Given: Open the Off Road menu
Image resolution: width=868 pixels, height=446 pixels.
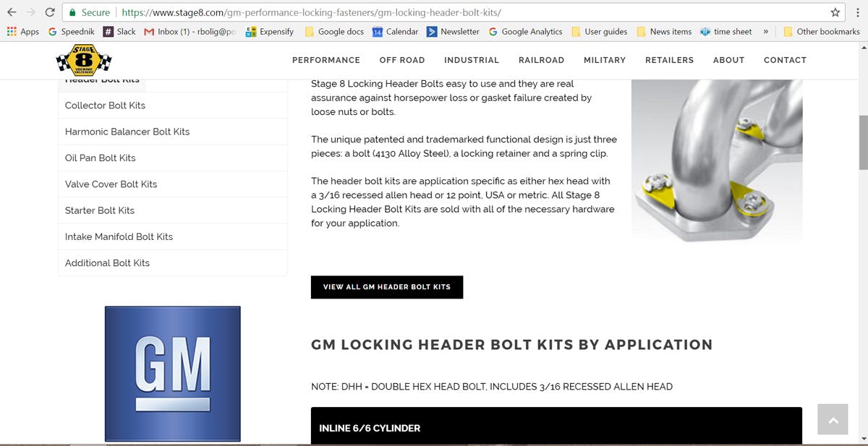Looking at the screenshot, I should pos(402,60).
